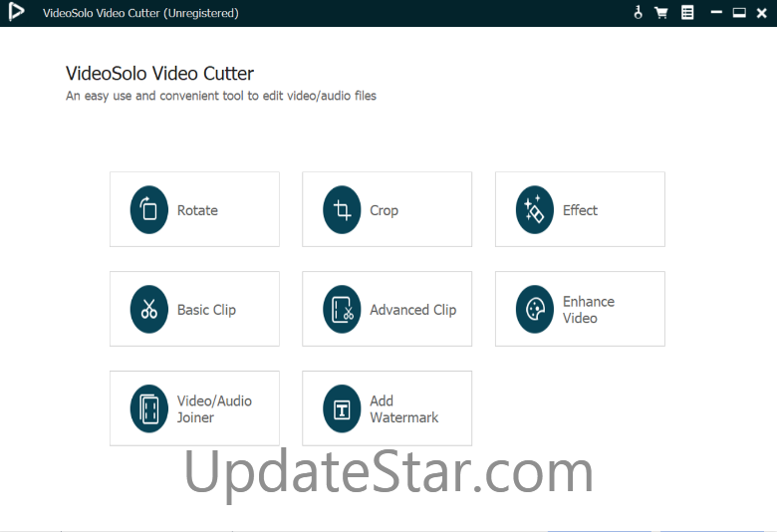
Task: Click the Crop tool icon
Action: coord(342,210)
